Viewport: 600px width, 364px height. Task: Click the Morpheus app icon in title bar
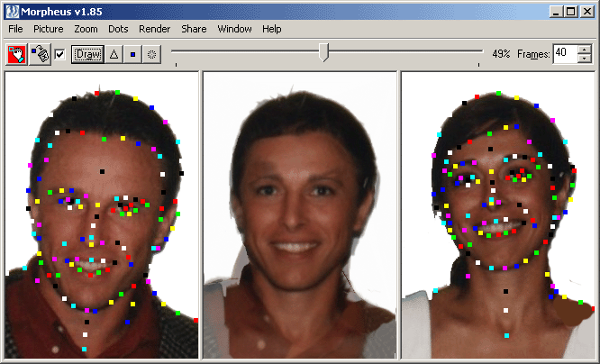coord(13,12)
